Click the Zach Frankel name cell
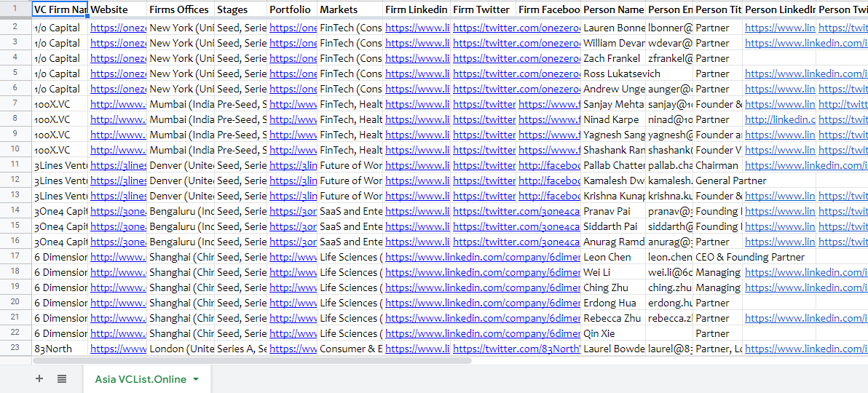Image resolution: width=868 pixels, height=393 pixels. point(613,58)
